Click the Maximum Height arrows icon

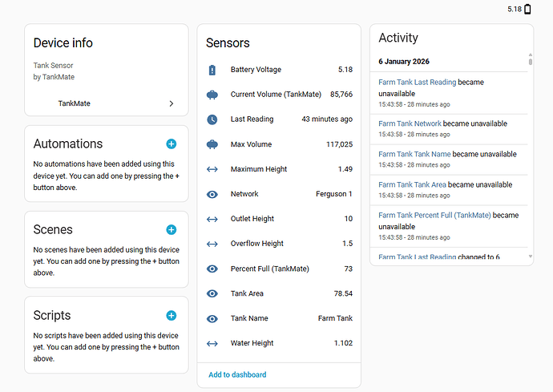click(212, 169)
